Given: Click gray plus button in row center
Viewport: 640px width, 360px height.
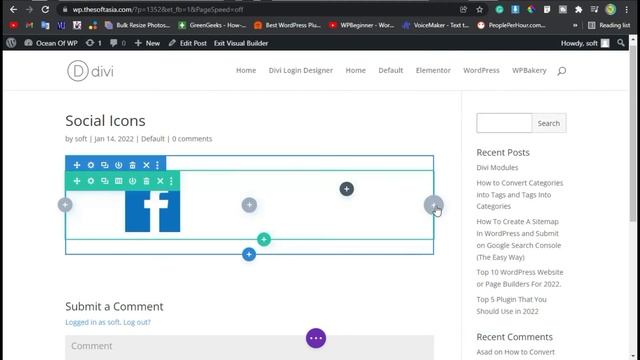Looking at the screenshot, I should point(249,205).
